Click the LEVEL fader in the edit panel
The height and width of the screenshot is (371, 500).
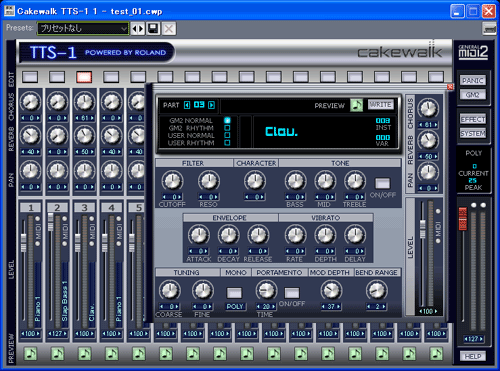[422, 229]
